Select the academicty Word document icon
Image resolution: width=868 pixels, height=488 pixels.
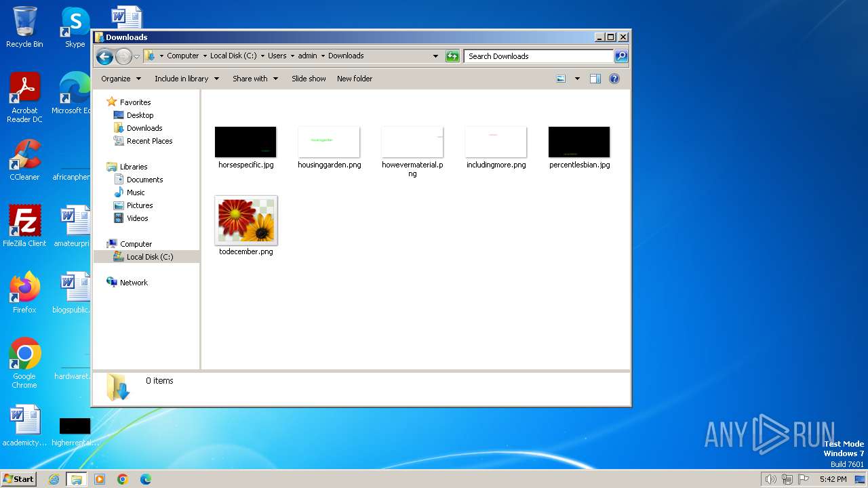(24, 426)
